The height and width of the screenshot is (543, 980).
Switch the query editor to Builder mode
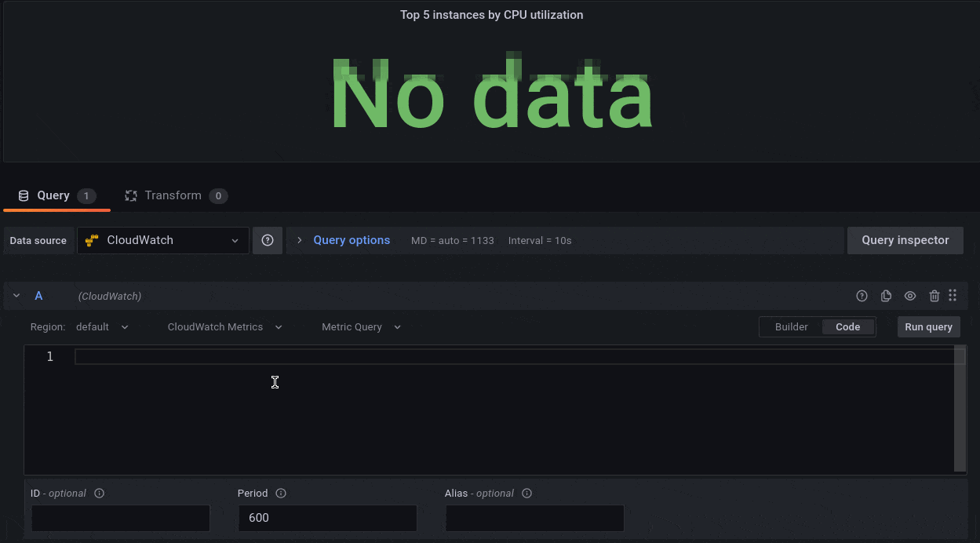point(791,326)
